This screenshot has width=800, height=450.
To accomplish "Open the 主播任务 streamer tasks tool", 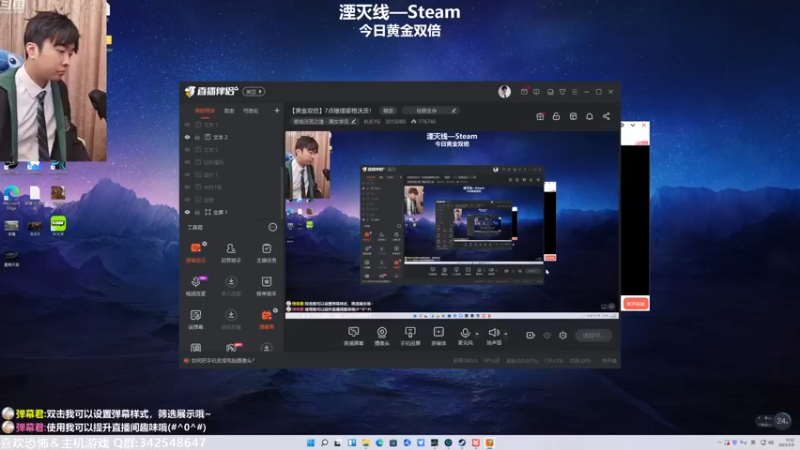I will tap(266, 253).
